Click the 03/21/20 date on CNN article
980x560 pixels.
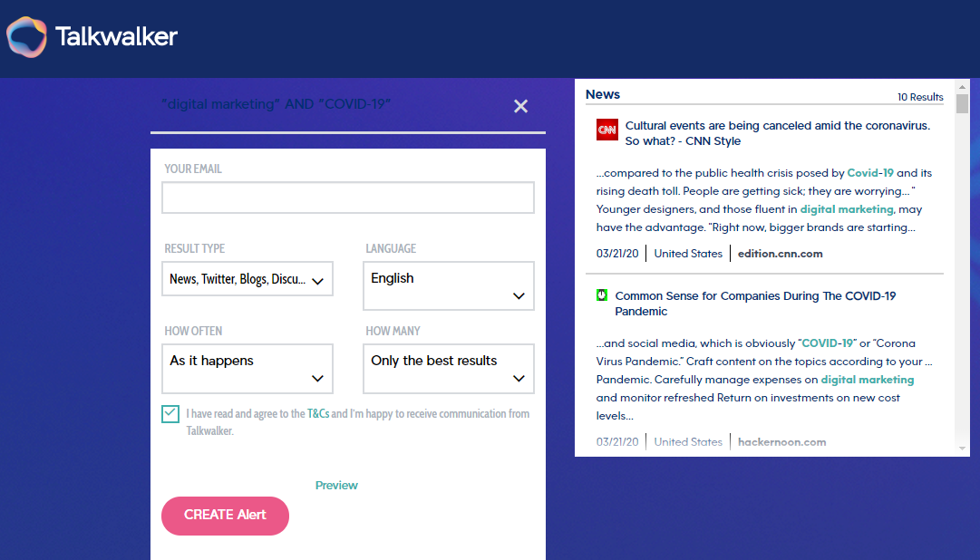pyautogui.click(x=617, y=254)
